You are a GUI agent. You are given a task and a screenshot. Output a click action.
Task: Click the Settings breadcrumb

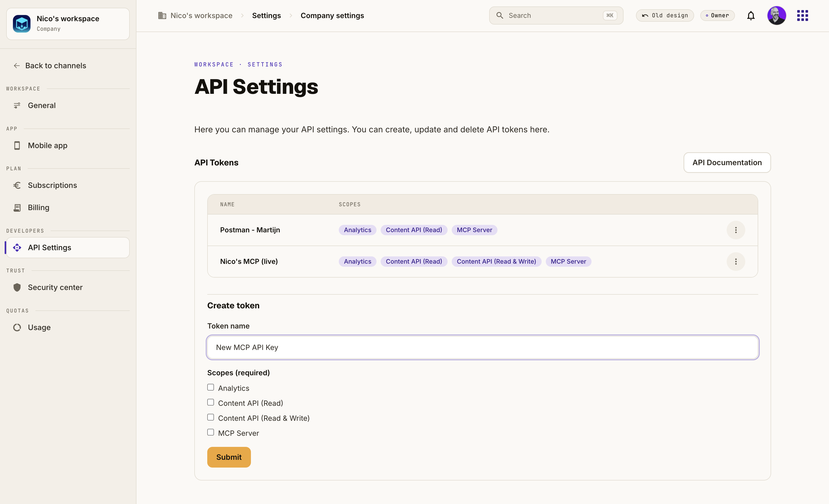click(x=266, y=16)
